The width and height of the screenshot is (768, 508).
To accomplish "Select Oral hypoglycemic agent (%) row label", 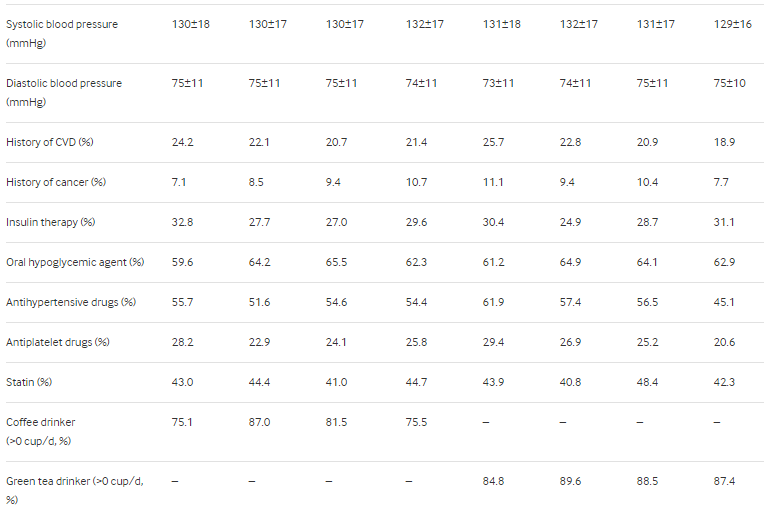I will (75, 262).
